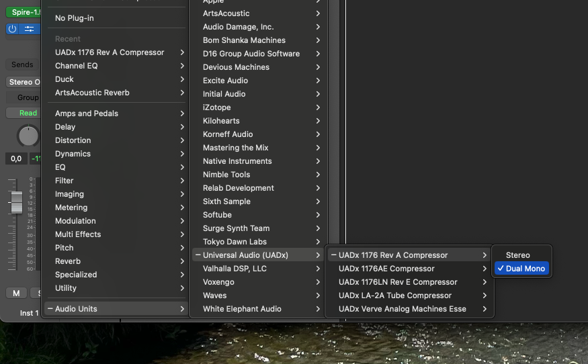The width and height of the screenshot is (588, 364).
Task: Open Relab Development submenu
Action: (258, 188)
